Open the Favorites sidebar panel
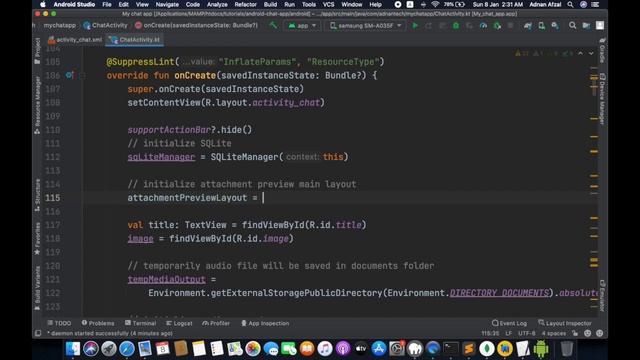 point(37,238)
